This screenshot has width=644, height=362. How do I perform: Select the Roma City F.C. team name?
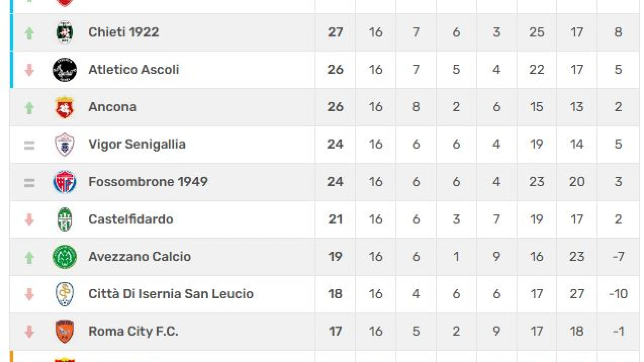[133, 331]
